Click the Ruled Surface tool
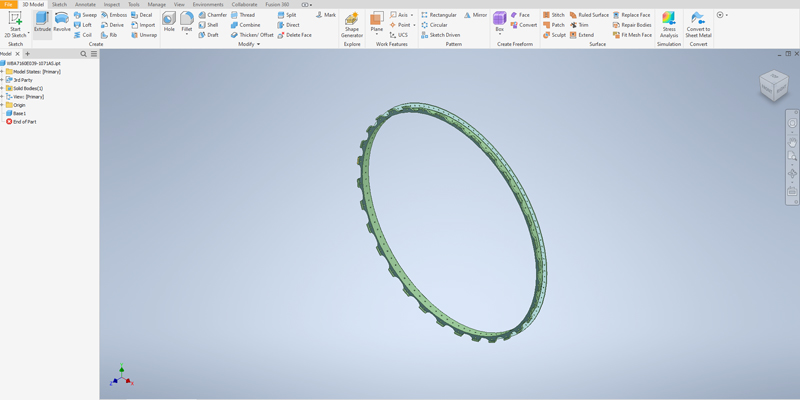This screenshot has height=400, width=800. coord(589,15)
